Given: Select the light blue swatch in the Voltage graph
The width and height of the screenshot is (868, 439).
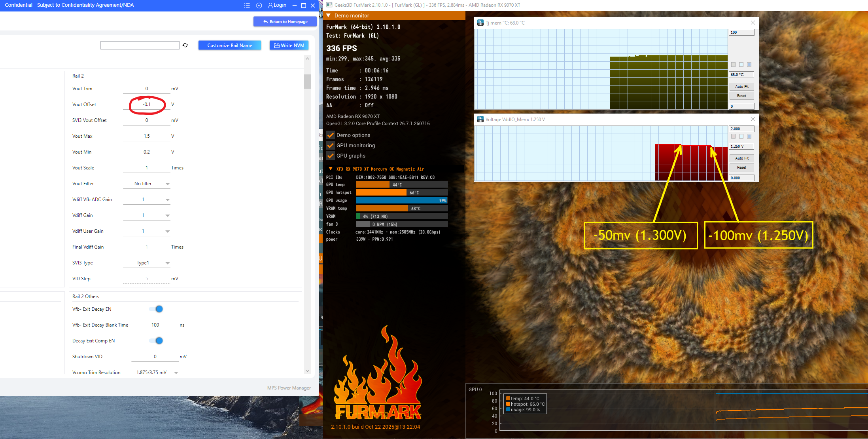Looking at the screenshot, I should 741,136.
